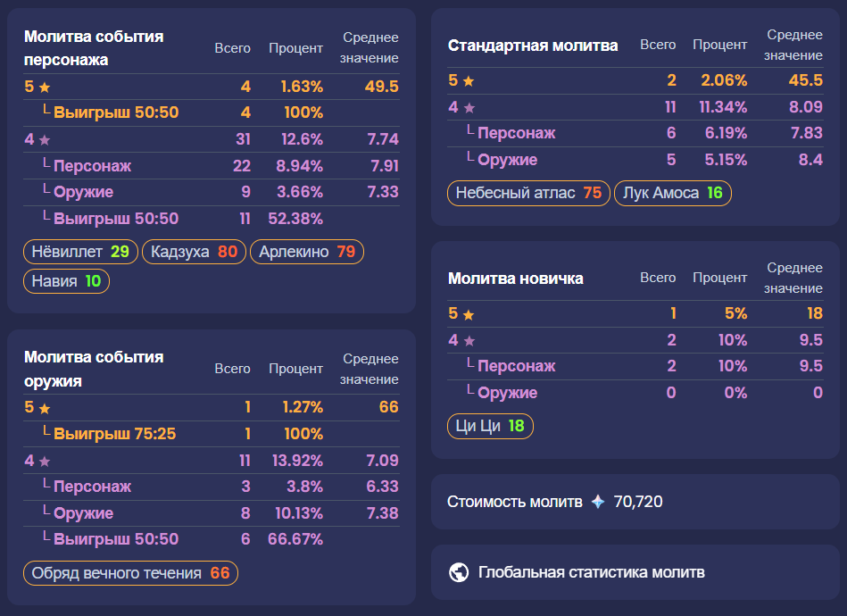Click the Лук Амоса 16 badge
The image size is (847, 616).
coord(673,193)
